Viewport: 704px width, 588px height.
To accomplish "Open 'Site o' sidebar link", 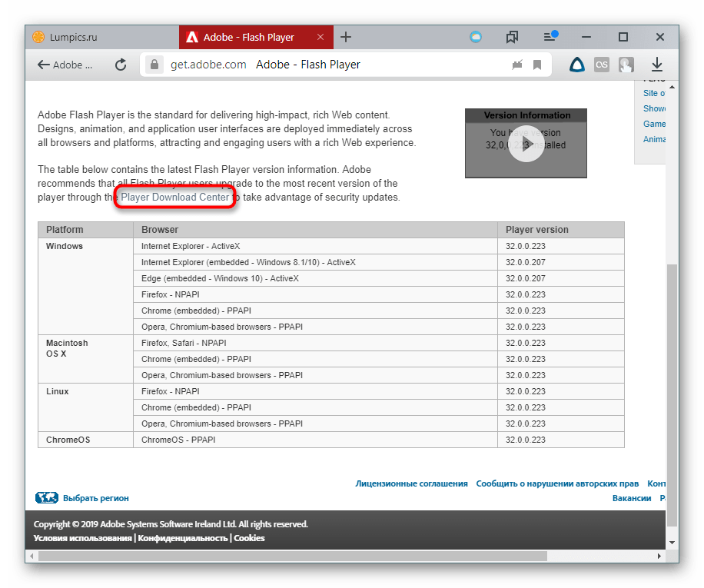I will click(654, 93).
